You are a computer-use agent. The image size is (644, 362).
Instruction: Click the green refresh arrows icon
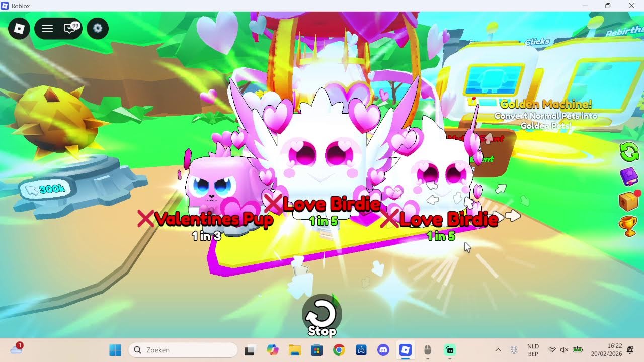(629, 152)
